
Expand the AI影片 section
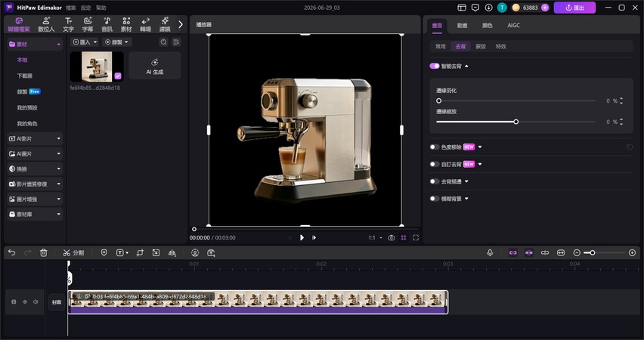click(35, 139)
